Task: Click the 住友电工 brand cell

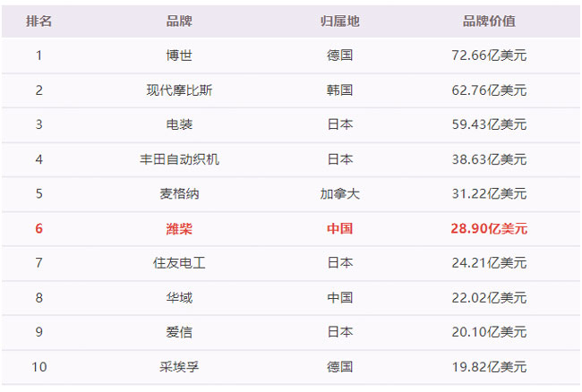Action: [179, 263]
